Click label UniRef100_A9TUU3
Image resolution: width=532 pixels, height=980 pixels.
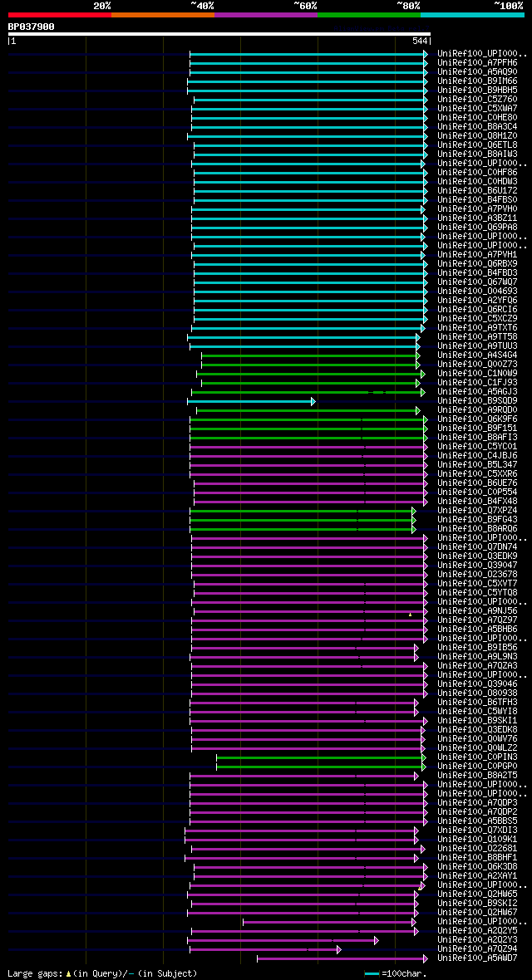click(477, 346)
